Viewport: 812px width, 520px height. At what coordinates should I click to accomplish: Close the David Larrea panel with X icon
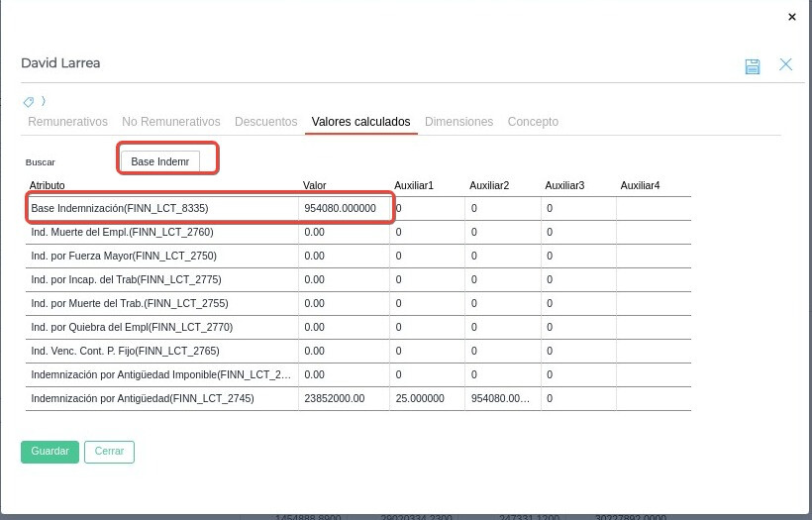coord(785,64)
